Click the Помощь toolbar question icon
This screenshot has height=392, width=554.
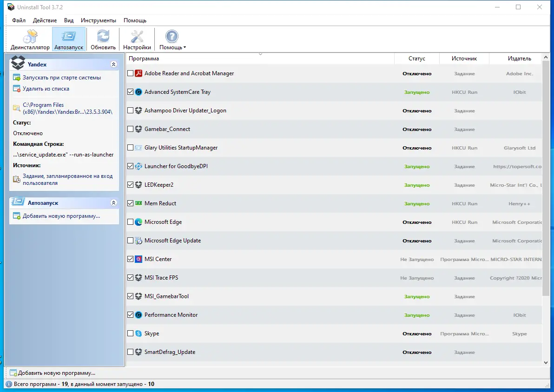[x=171, y=36]
